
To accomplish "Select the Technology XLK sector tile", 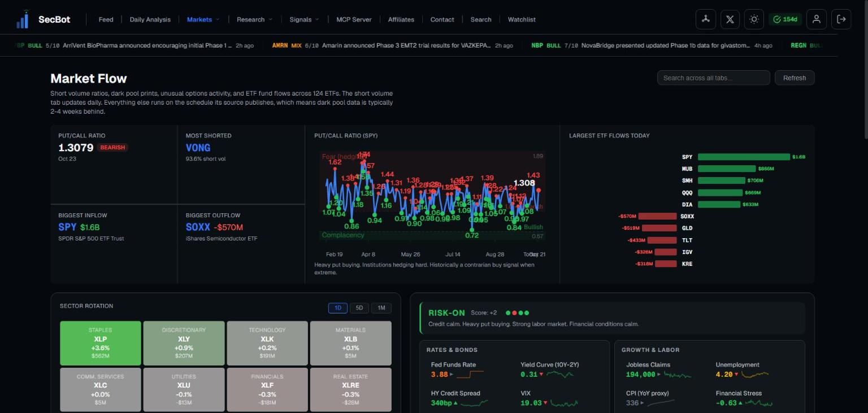I will click(267, 343).
